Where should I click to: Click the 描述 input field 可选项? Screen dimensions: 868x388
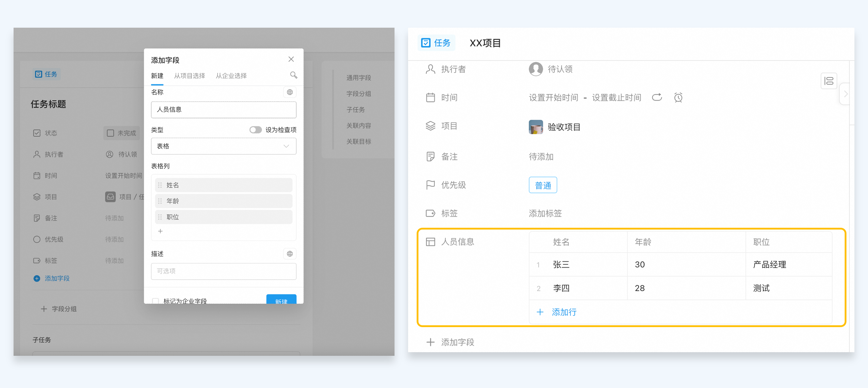pos(224,271)
